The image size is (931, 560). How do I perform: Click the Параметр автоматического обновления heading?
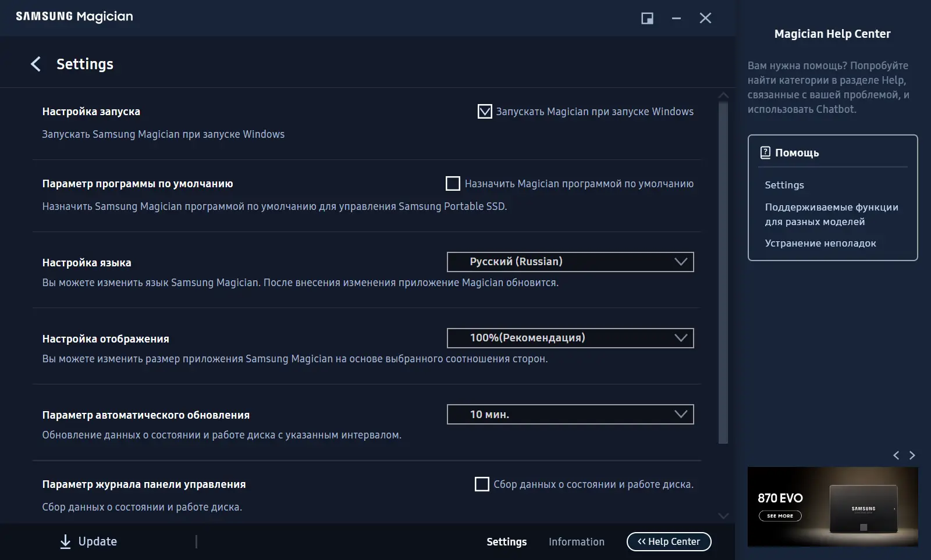[146, 415]
